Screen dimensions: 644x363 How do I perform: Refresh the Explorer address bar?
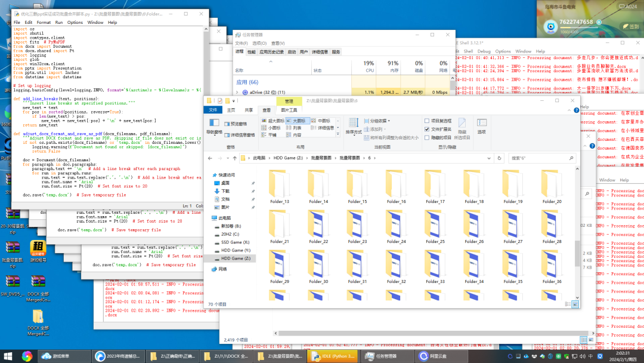tap(500, 158)
